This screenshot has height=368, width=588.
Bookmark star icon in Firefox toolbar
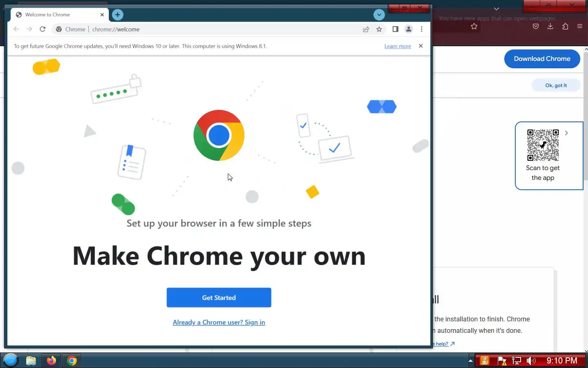[474, 27]
